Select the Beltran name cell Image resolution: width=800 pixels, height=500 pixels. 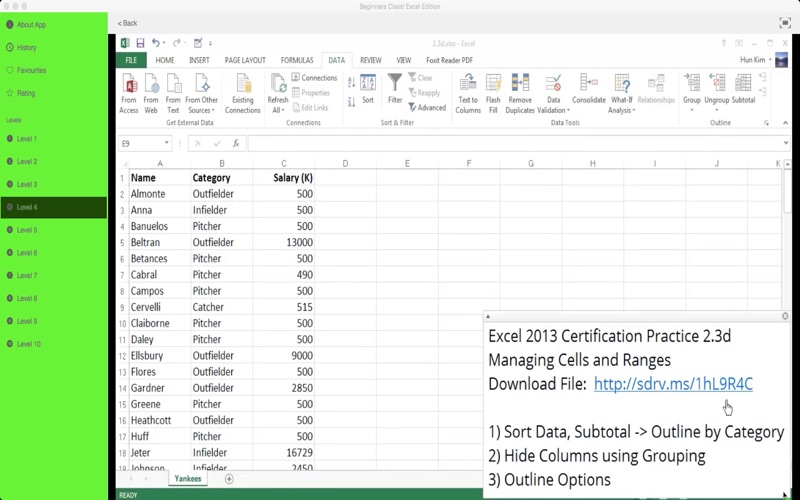[x=160, y=242]
